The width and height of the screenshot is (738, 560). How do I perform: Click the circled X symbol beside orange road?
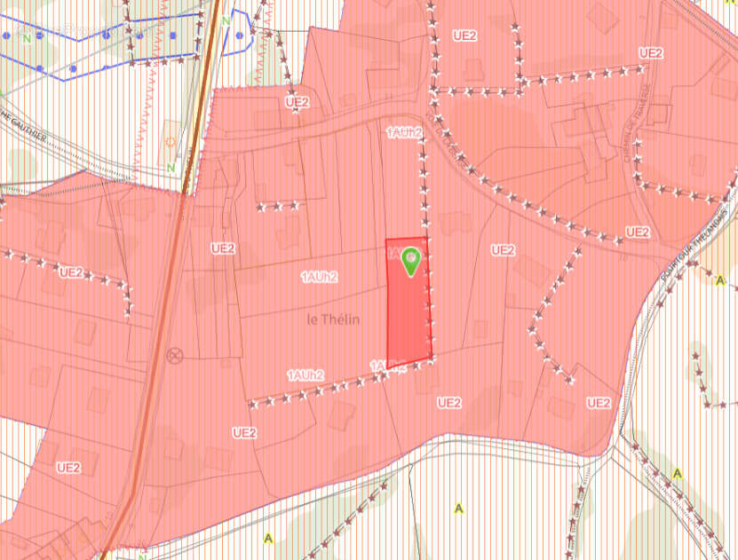[175, 355]
